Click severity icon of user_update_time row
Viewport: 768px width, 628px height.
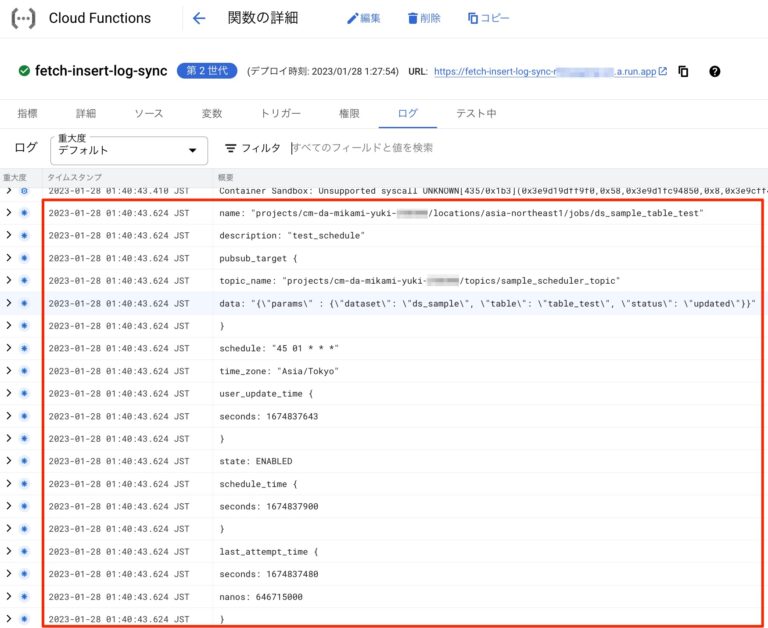click(24, 393)
